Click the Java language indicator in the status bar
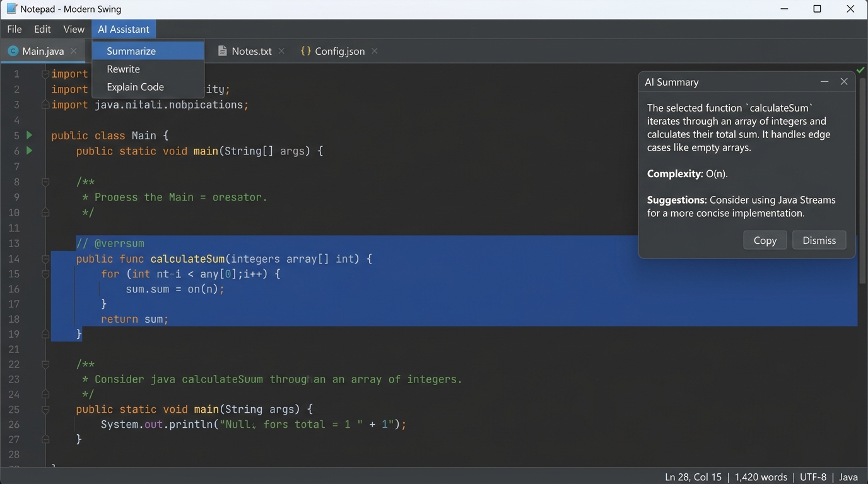Viewport: 868px width, 484px height. tap(848, 477)
